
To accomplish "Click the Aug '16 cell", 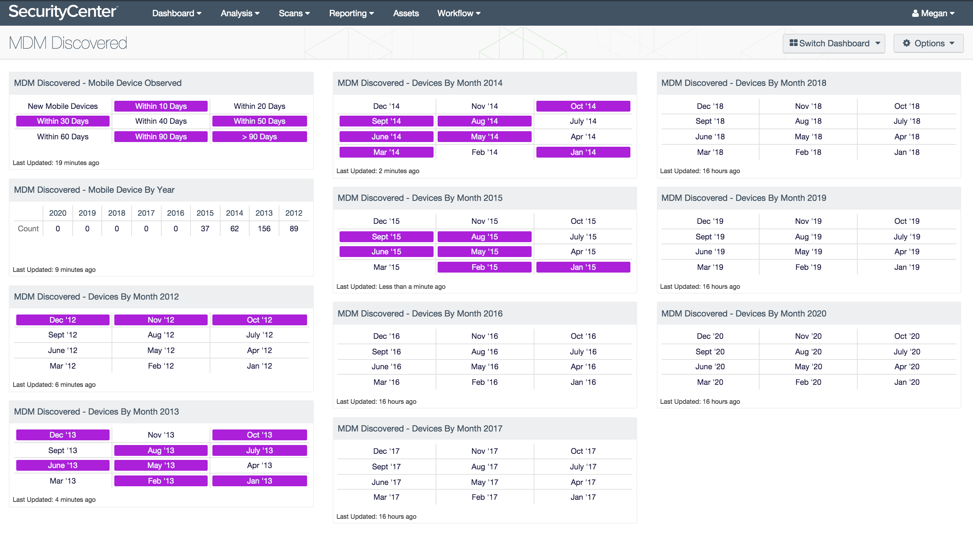I will click(x=485, y=352).
